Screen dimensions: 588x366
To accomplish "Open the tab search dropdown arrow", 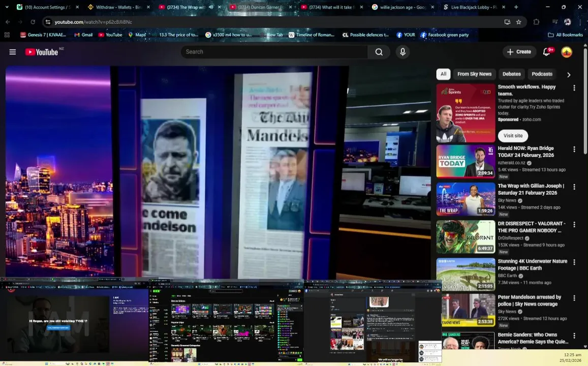I will pos(7,7).
